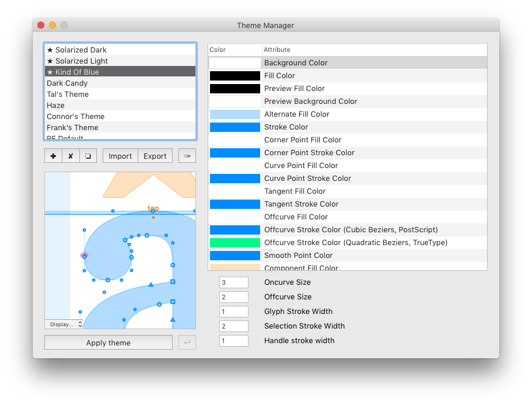This screenshot has width=532, height=405.
Task: Close the Theme Manager window
Action: click(41, 25)
